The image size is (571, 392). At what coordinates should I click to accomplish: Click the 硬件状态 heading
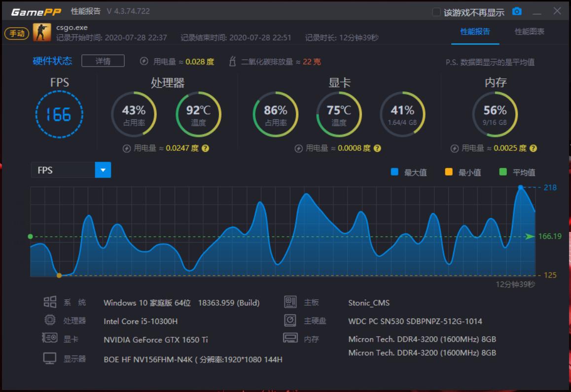pos(52,61)
